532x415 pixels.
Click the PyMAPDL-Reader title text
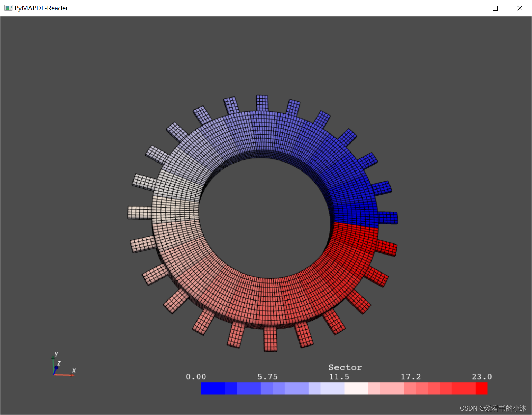(x=41, y=8)
